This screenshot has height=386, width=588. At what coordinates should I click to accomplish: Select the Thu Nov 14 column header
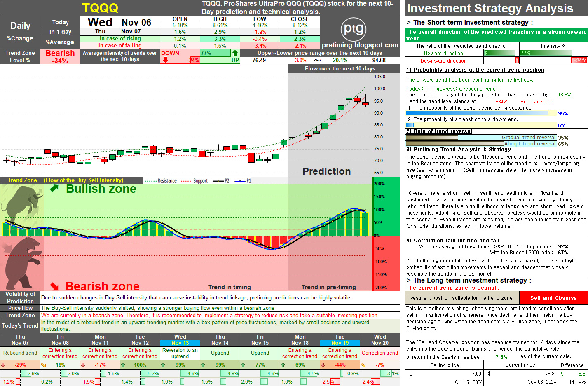(x=220, y=340)
